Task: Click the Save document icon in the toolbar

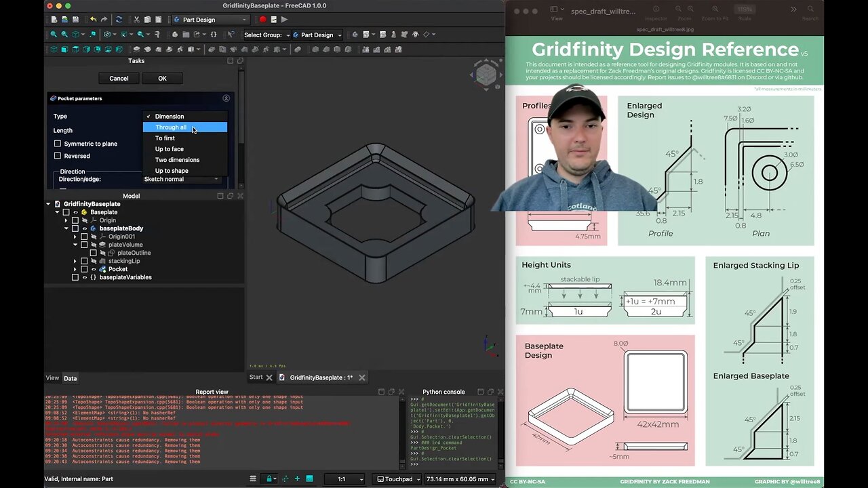Action: 75,20
